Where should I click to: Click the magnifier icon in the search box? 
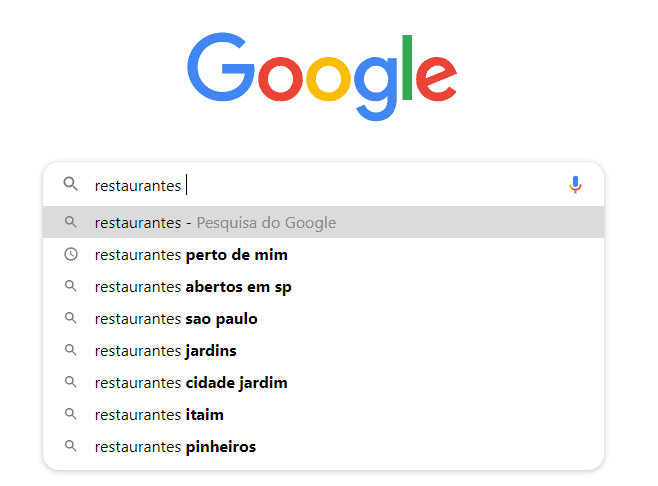pos(70,184)
